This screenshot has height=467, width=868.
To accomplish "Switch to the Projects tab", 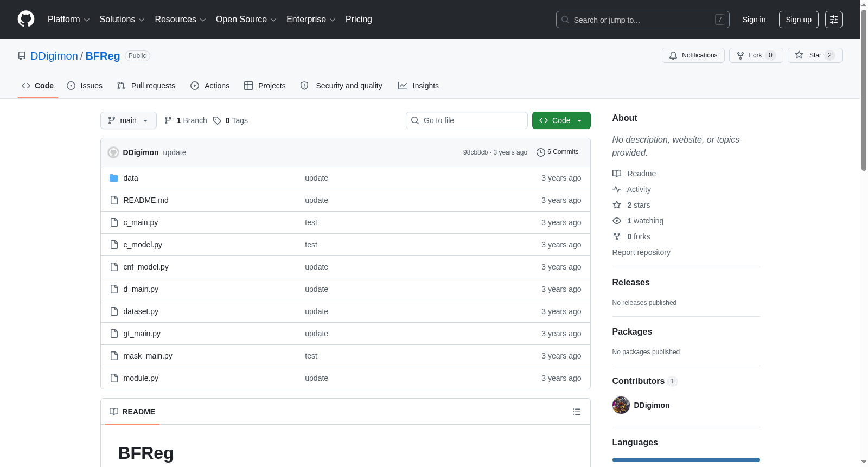I will click(265, 86).
